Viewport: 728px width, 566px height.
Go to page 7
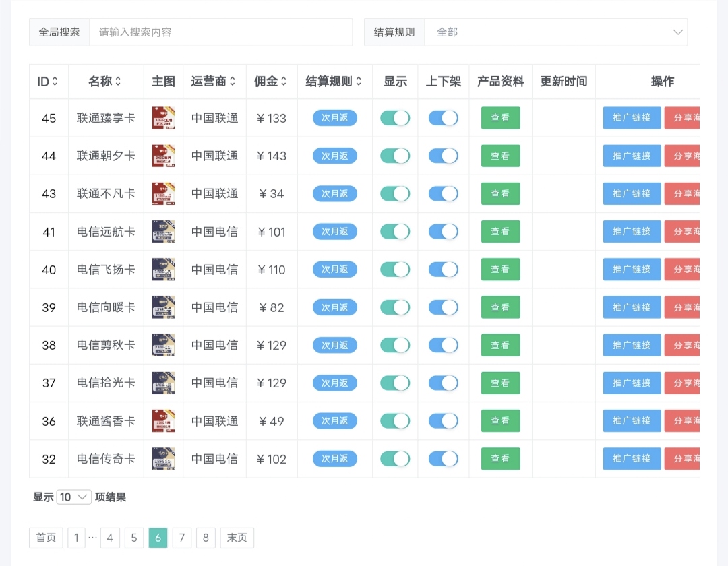[x=181, y=538]
